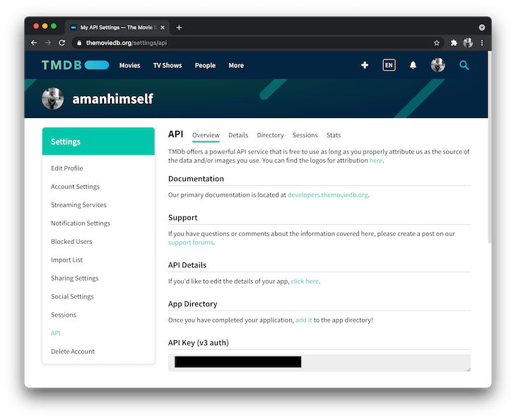Follow the support forums link
The height and width of the screenshot is (420, 516).
coord(191,243)
